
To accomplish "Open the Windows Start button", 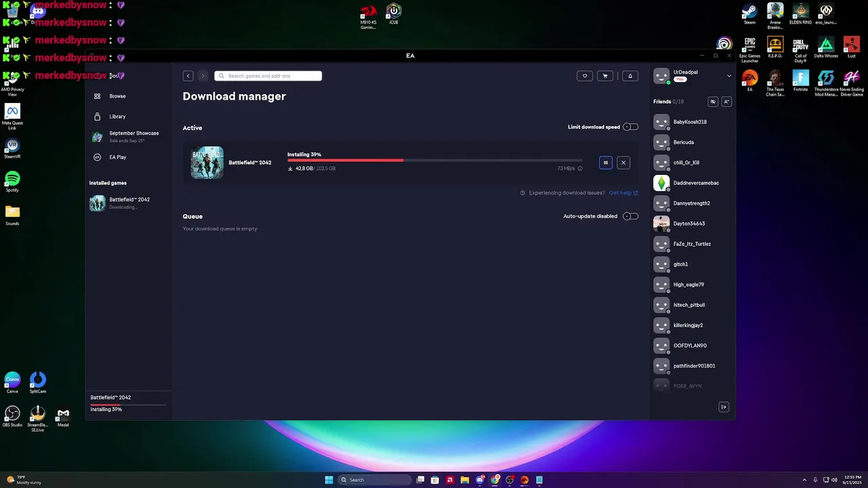I will [x=329, y=480].
